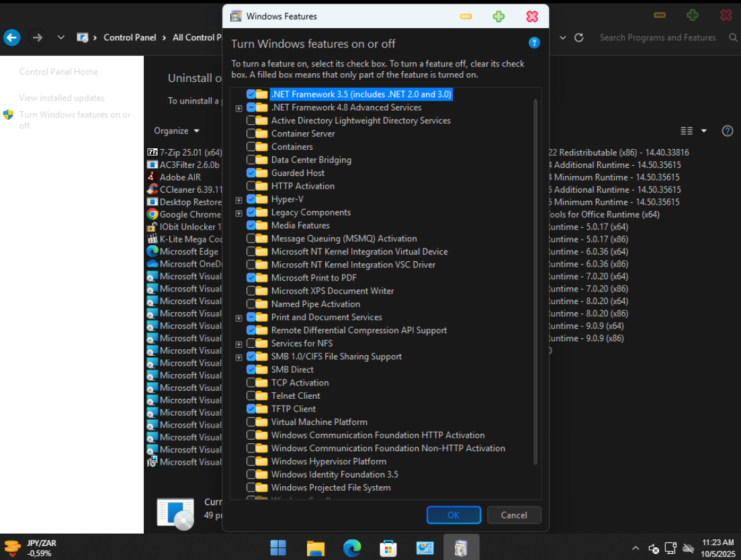Enable the Telnet Client checkbox

(x=251, y=395)
